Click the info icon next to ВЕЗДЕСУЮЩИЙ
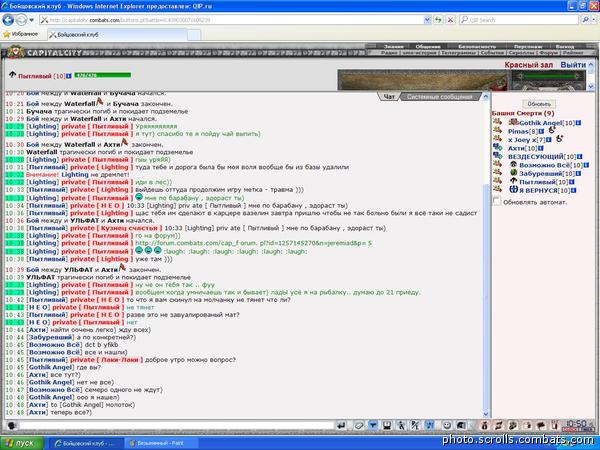 click(x=579, y=157)
